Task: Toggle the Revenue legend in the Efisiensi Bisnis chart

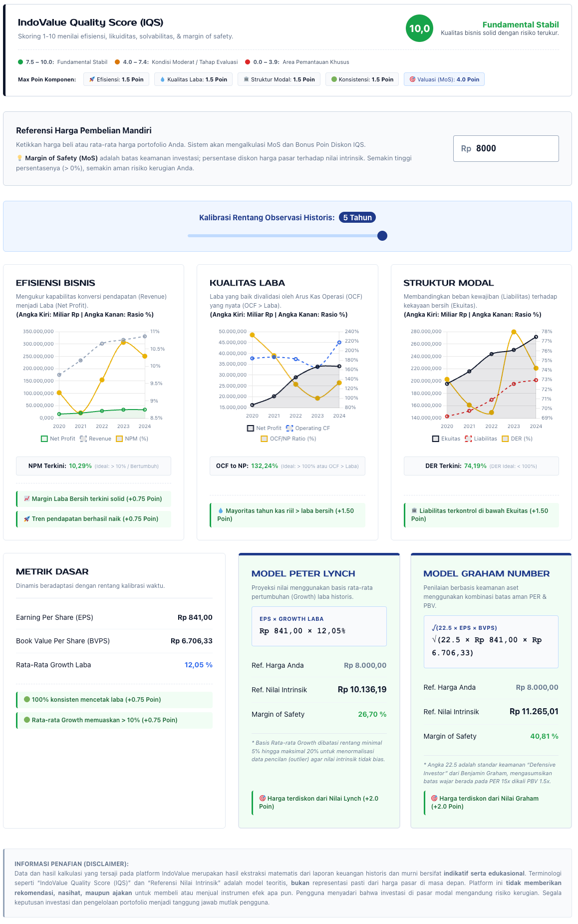Action: point(95,439)
